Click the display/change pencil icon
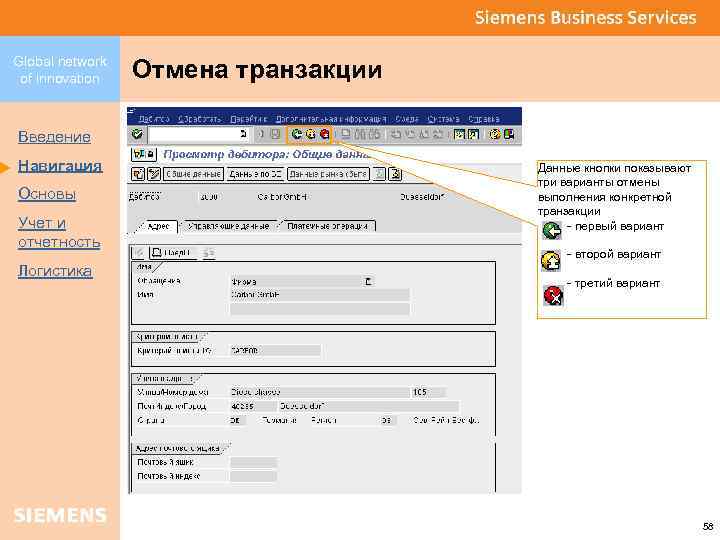Viewport: 720px width, 540px height. [154, 174]
